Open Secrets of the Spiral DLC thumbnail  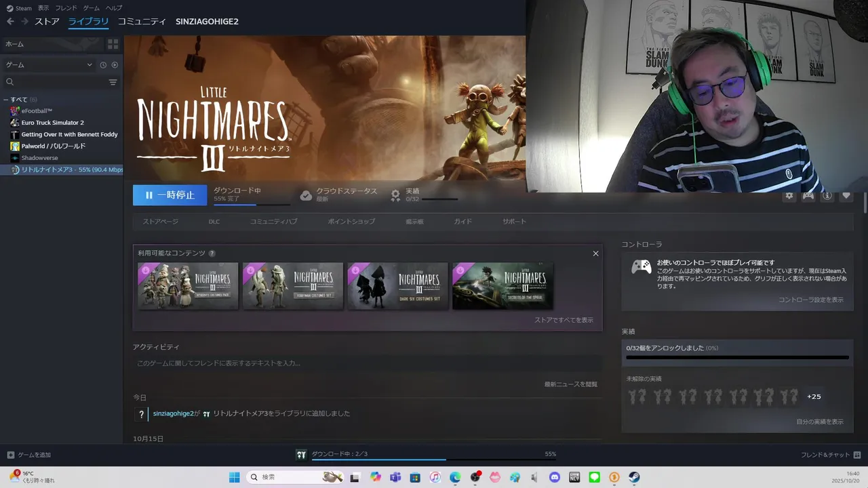(502, 286)
